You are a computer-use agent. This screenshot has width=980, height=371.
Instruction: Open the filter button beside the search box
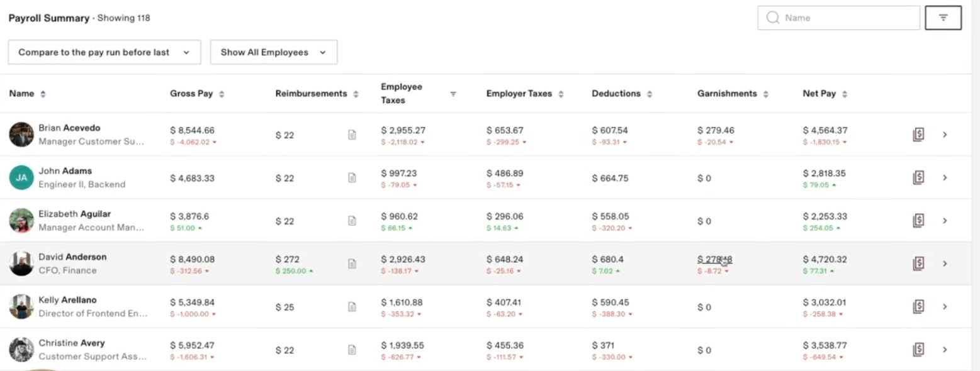(943, 18)
